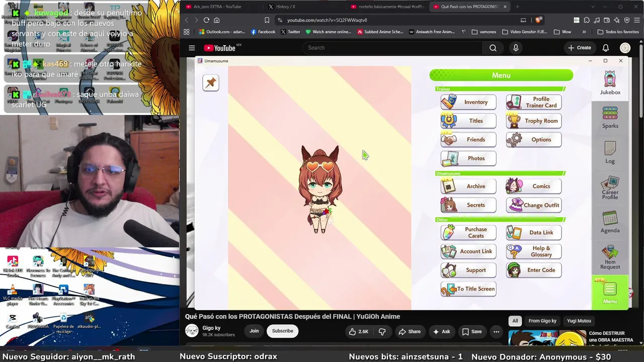
Task: Open the Twitter bookmark
Action: coord(290,32)
